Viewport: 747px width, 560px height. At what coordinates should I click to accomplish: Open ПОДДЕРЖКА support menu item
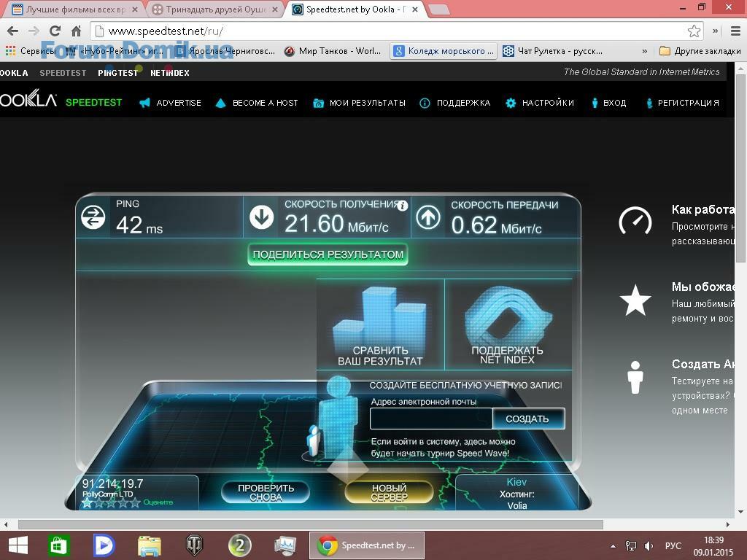tap(454, 103)
